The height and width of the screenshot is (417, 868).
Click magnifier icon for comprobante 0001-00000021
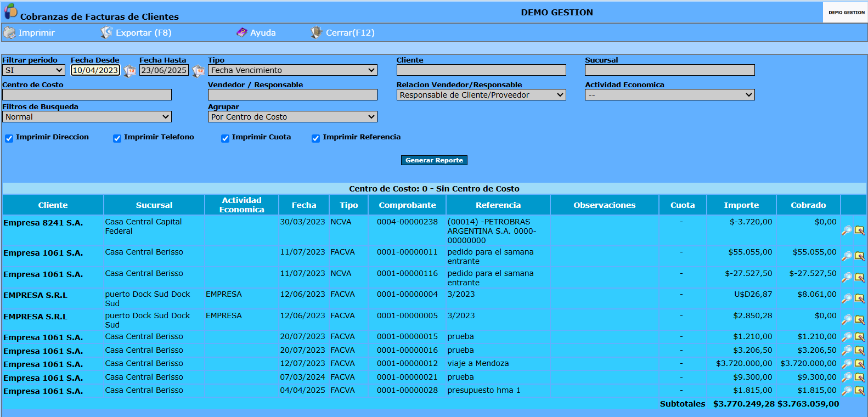coord(847,377)
